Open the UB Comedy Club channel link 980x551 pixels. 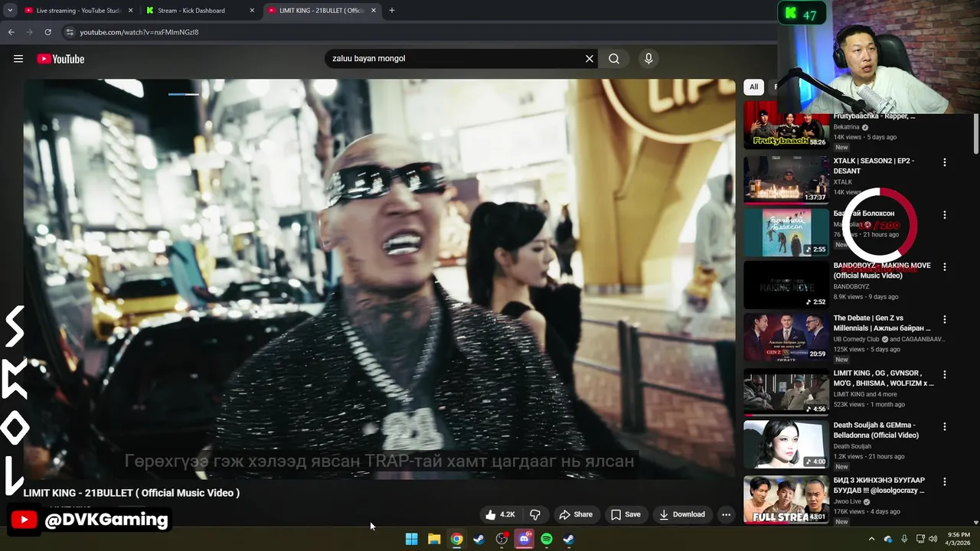pyautogui.click(x=857, y=339)
